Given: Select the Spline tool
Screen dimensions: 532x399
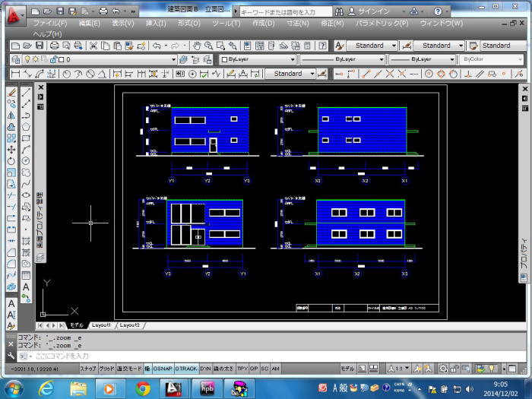Looking at the screenshot, I should point(26,184).
